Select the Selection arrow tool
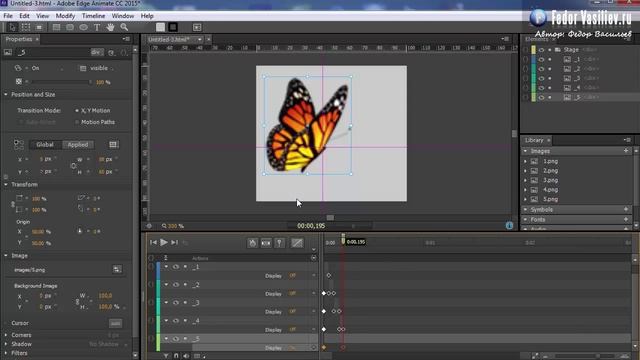Image resolution: width=640 pixels, height=360 pixels. [12, 27]
